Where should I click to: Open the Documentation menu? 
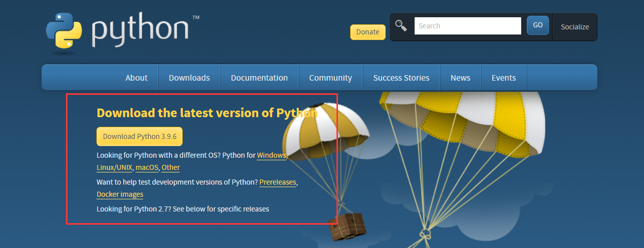[x=259, y=78]
